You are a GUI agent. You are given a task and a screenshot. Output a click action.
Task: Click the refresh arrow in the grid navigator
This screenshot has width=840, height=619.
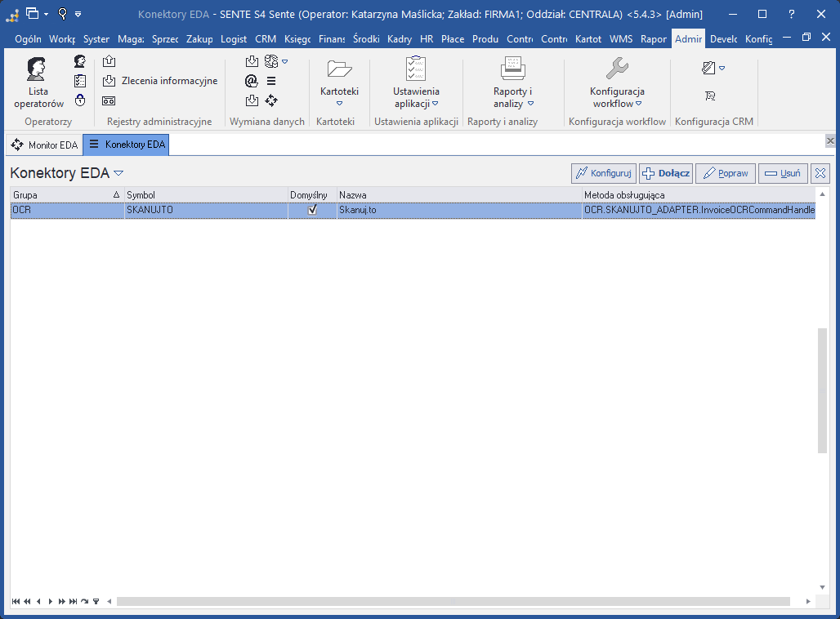85,601
